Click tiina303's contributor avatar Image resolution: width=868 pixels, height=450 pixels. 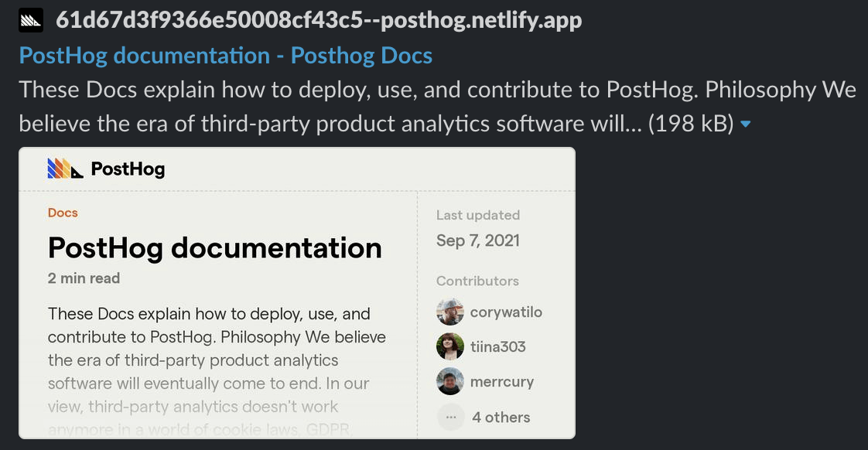pyautogui.click(x=451, y=346)
